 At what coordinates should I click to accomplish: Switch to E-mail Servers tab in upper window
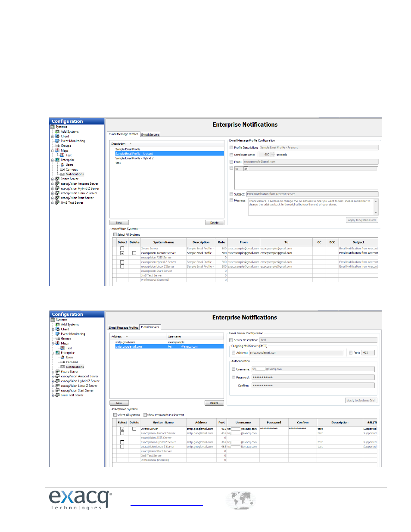(150, 134)
